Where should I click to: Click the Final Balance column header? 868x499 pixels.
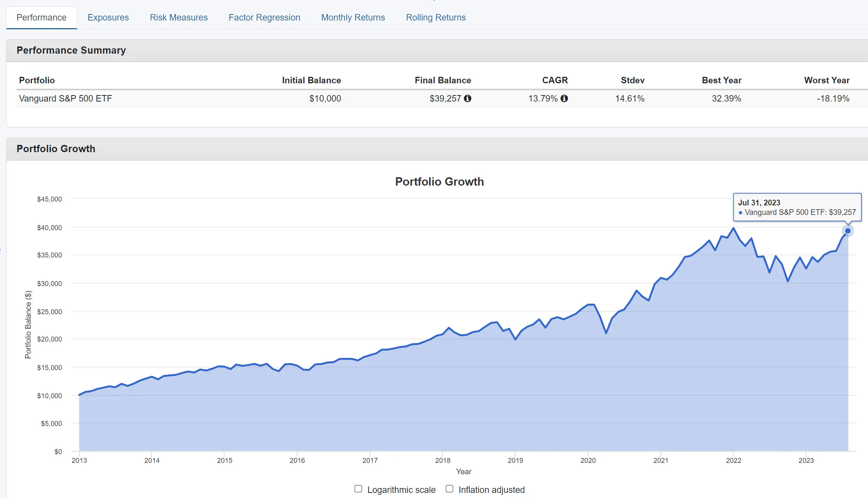pos(443,80)
